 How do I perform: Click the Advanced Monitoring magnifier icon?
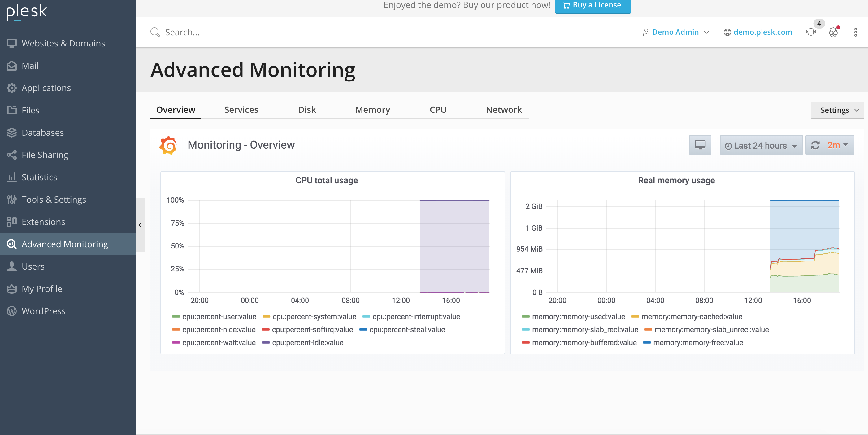click(x=12, y=244)
